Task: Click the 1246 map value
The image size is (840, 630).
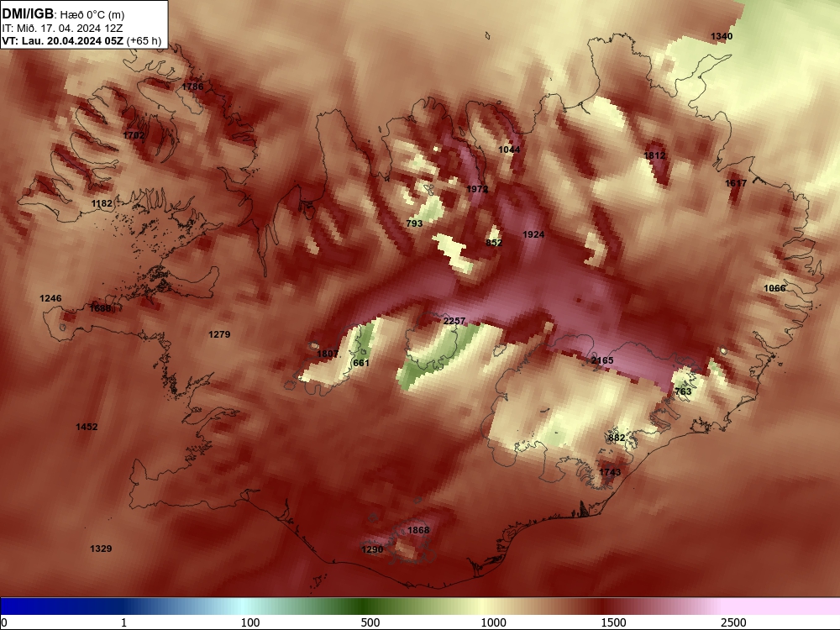Action: tap(50, 298)
